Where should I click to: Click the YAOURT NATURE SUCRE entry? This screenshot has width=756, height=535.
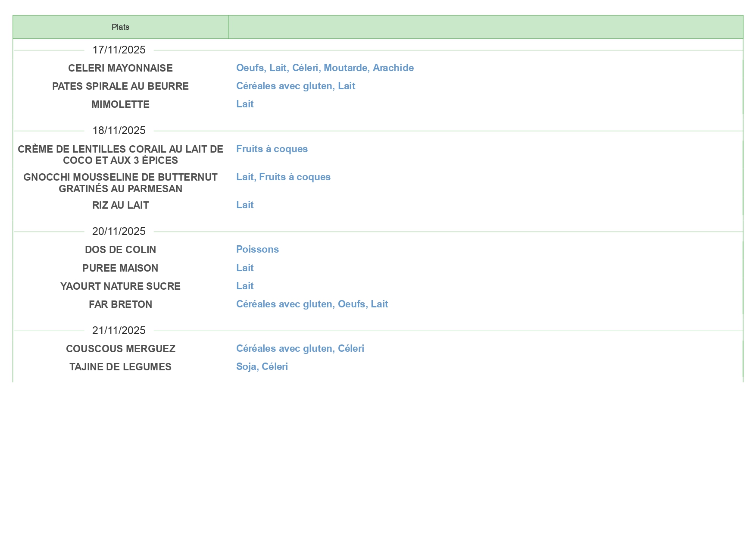coord(120,286)
